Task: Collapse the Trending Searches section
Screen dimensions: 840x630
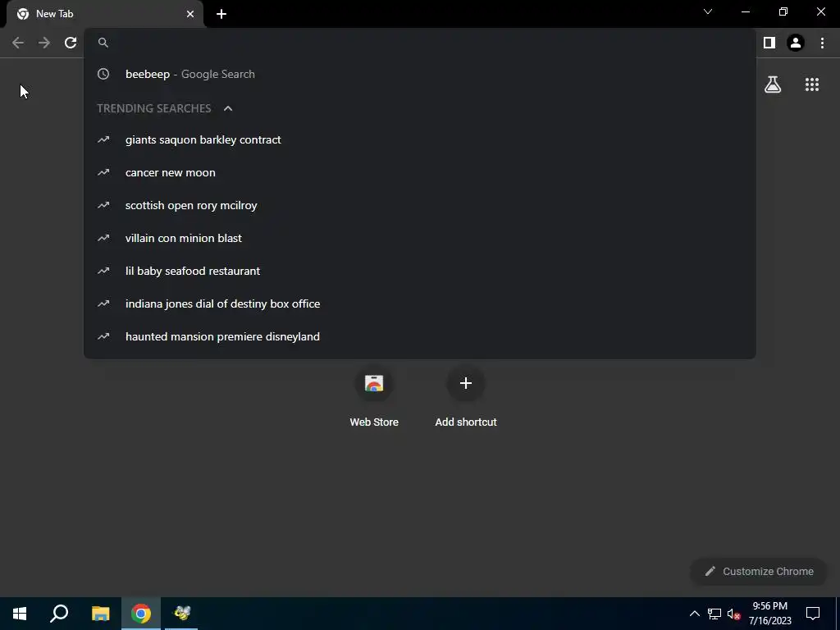Action: click(228, 108)
